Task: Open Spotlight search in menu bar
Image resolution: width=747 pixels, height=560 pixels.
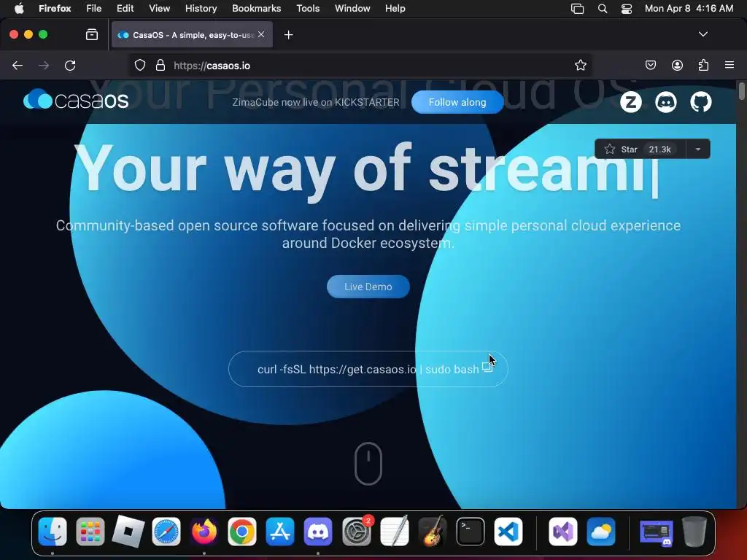Action: [x=603, y=9]
